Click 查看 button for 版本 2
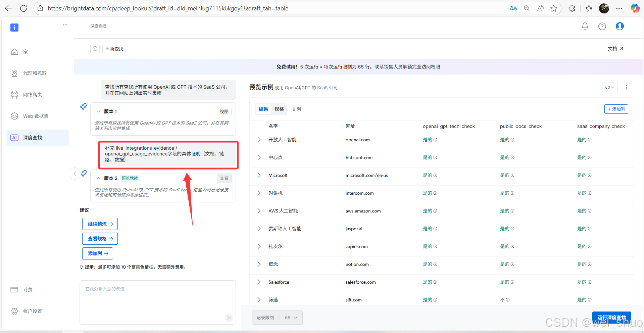Screen dimensions: 644x333 click(224, 178)
